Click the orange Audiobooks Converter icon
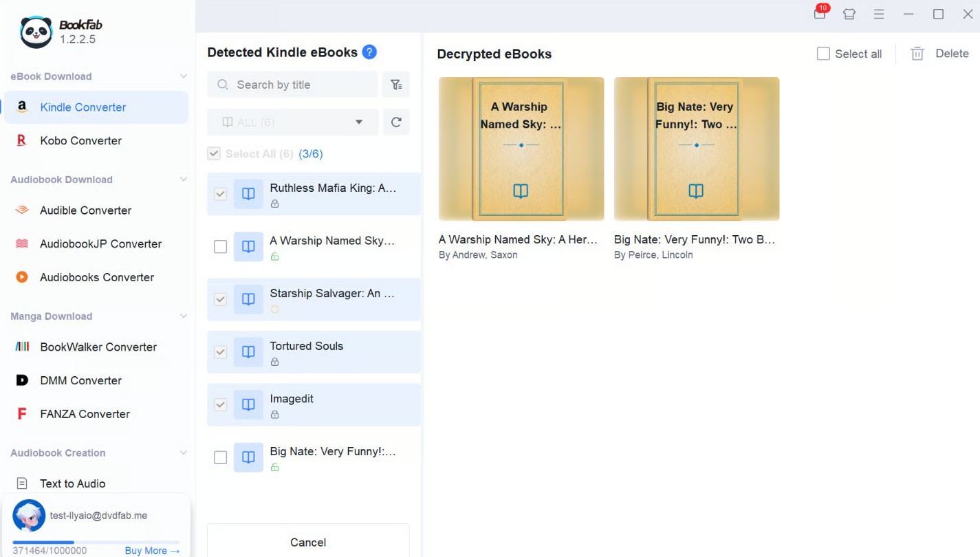Screen dimensions: 980x557 (22, 278)
